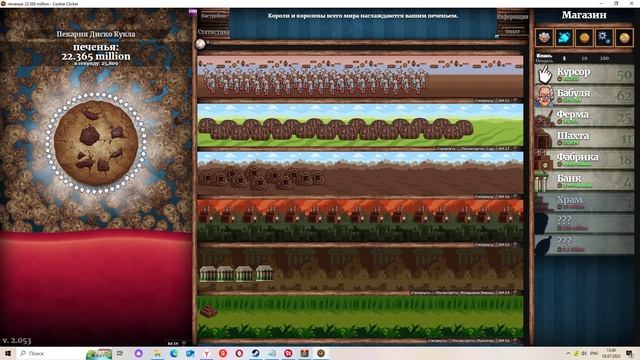Select the locked Храм building

click(x=584, y=202)
